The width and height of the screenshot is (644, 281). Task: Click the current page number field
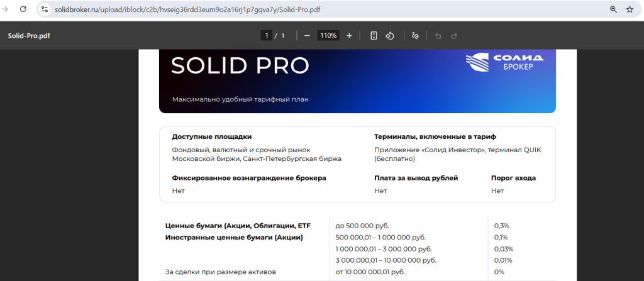(x=267, y=36)
